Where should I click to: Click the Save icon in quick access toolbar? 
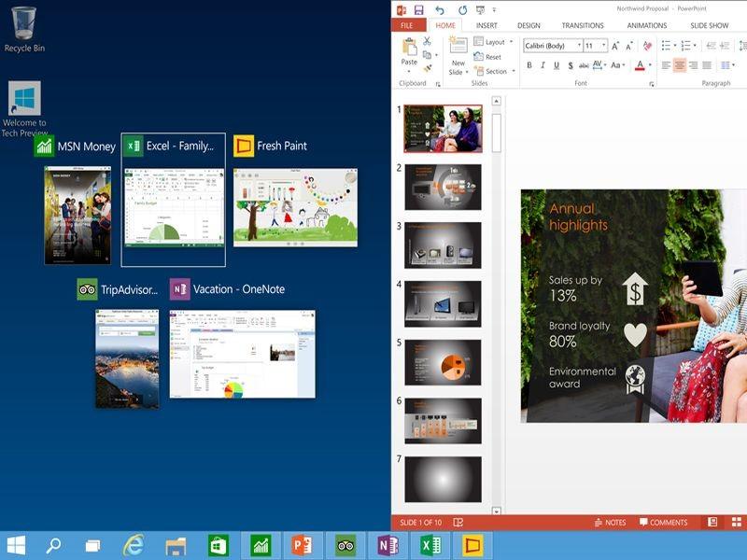click(x=419, y=9)
